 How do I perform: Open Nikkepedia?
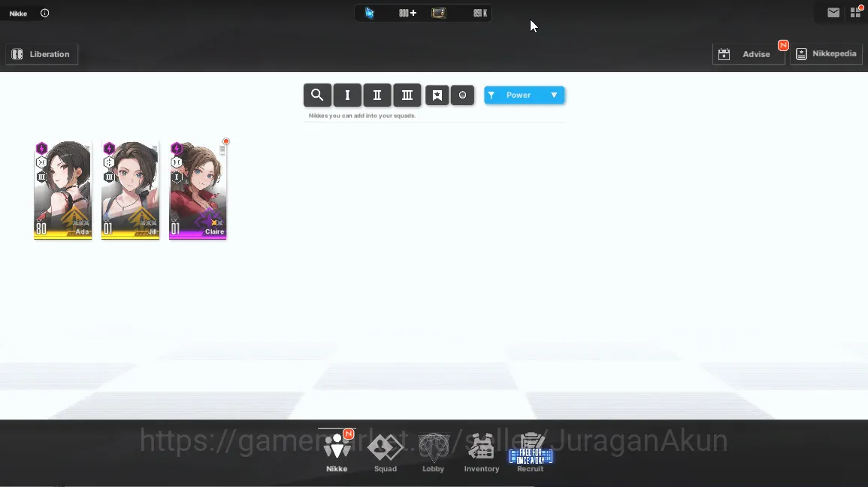pos(826,53)
